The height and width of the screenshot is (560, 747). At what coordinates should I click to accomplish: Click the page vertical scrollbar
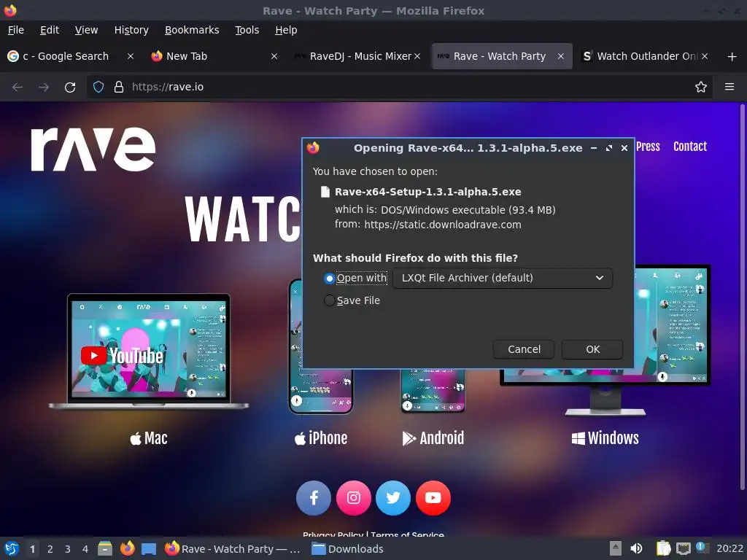742,297
